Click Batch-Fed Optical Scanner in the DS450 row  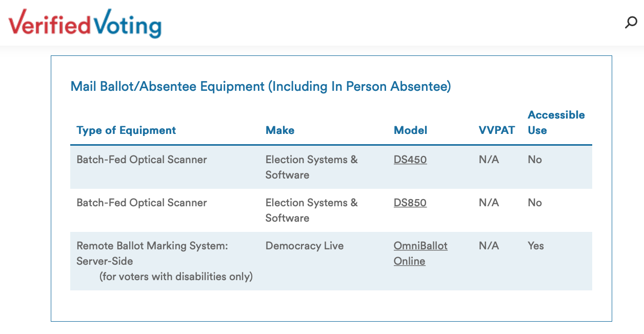point(142,160)
